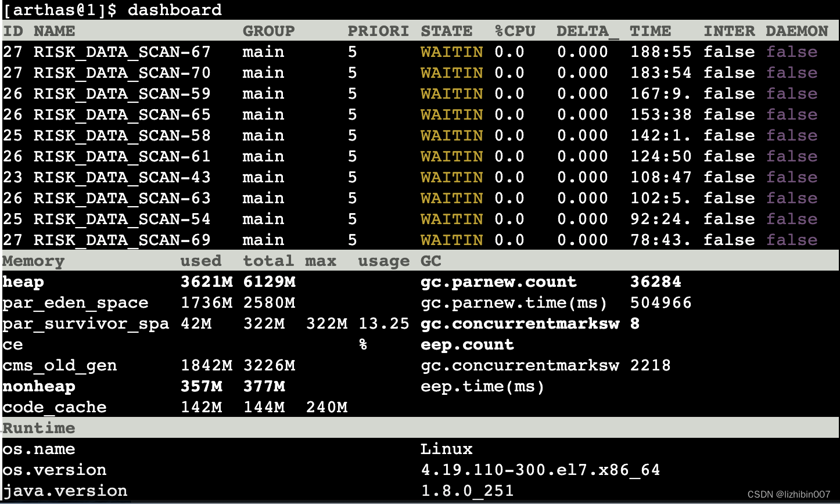
Task: Select thread name RISK_DATA_SCAN-43
Action: pyautogui.click(x=122, y=177)
